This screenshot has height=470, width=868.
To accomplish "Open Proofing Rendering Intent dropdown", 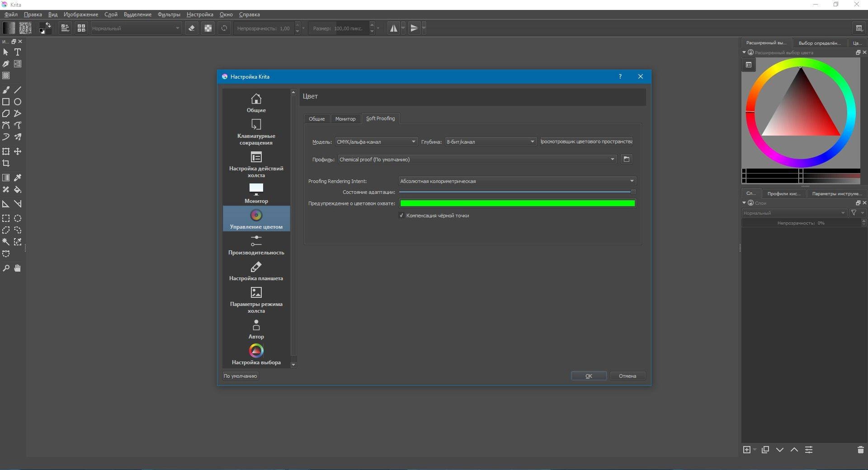I will [517, 181].
